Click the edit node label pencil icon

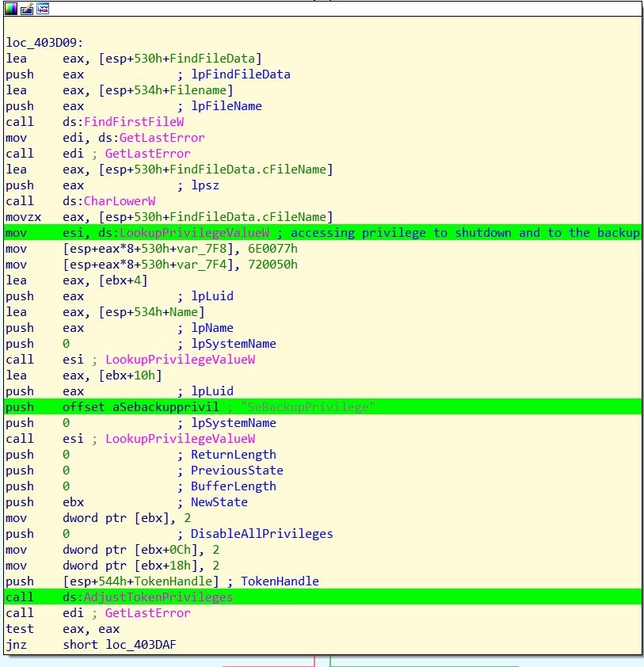pyautogui.click(x=27, y=9)
